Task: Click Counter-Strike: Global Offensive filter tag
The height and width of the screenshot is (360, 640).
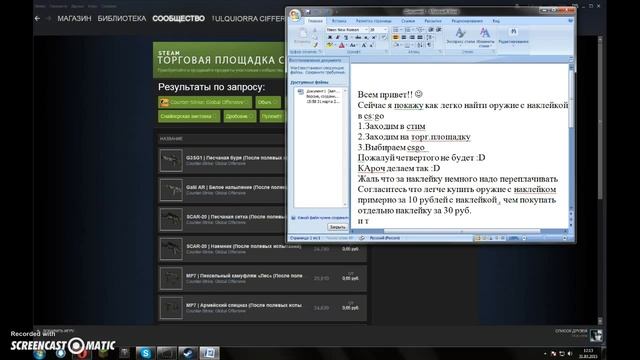Action: pos(205,102)
